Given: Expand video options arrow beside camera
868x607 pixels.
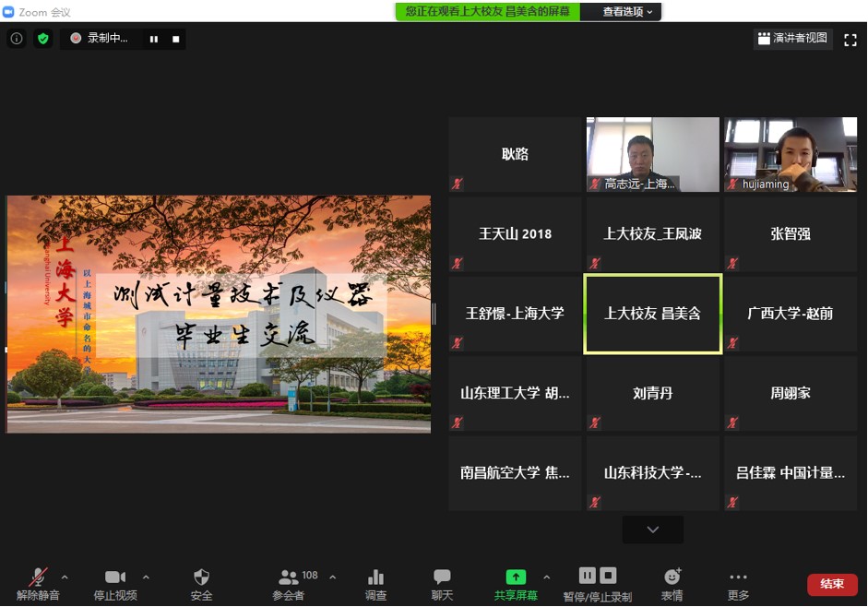Looking at the screenshot, I should click(x=146, y=577).
